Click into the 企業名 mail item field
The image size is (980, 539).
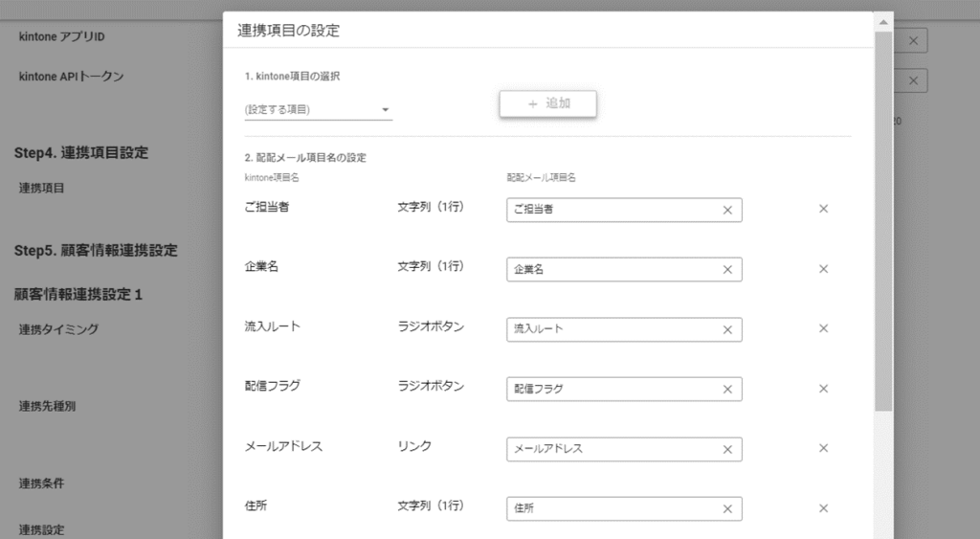coord(612,270)
